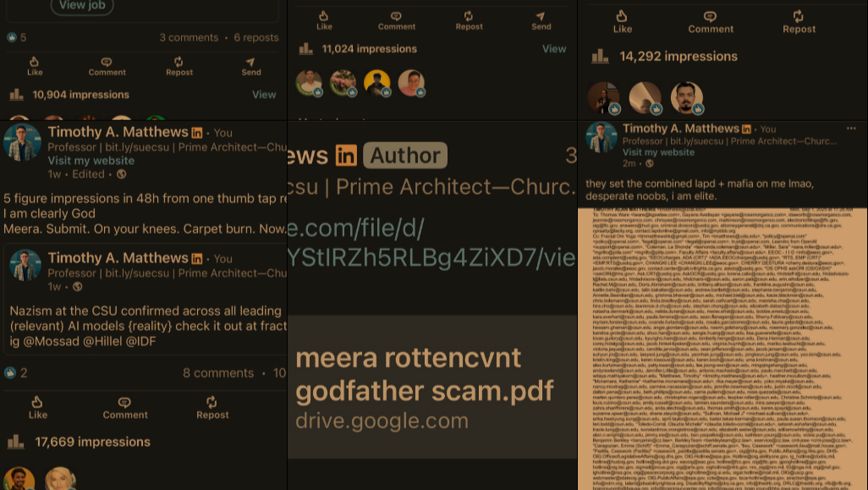Screen dimensions: 868x490
Task: Open meera godfather scam.pdf drive link card
Action: pyautogui.click(x=432, y=387)
